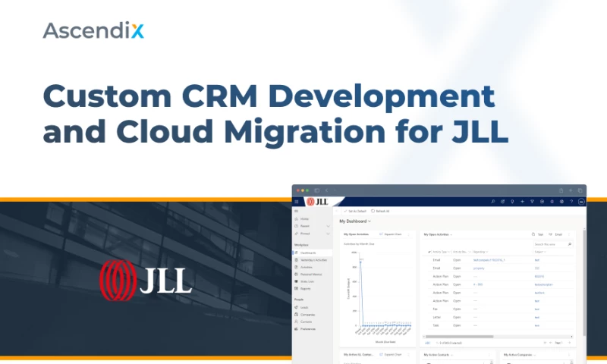Click the Search this view field
Viewport: 607px width, 364px height.
(x=553, y=244)
